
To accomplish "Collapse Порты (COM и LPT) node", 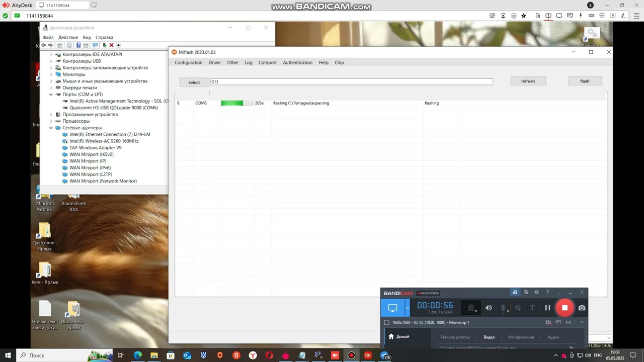I will [51, 95].
